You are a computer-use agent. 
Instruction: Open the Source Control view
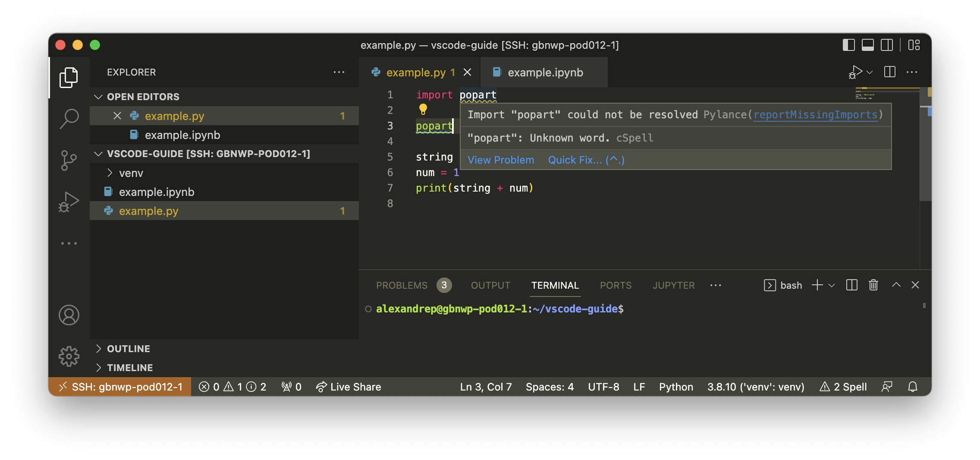coord(69,161)
